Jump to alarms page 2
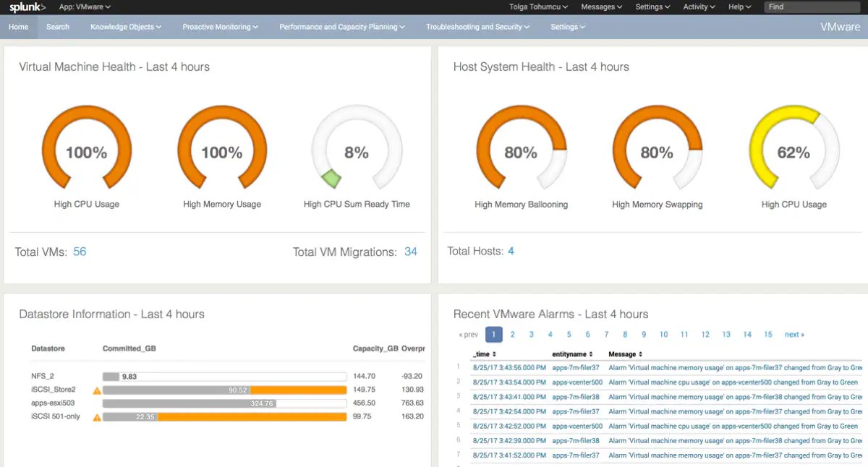 click(512, 335)
